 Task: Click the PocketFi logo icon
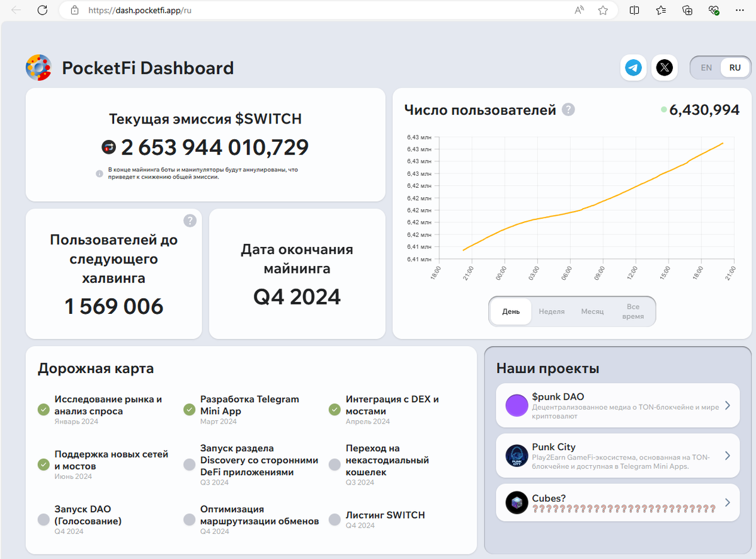click(x=38, y=67)
